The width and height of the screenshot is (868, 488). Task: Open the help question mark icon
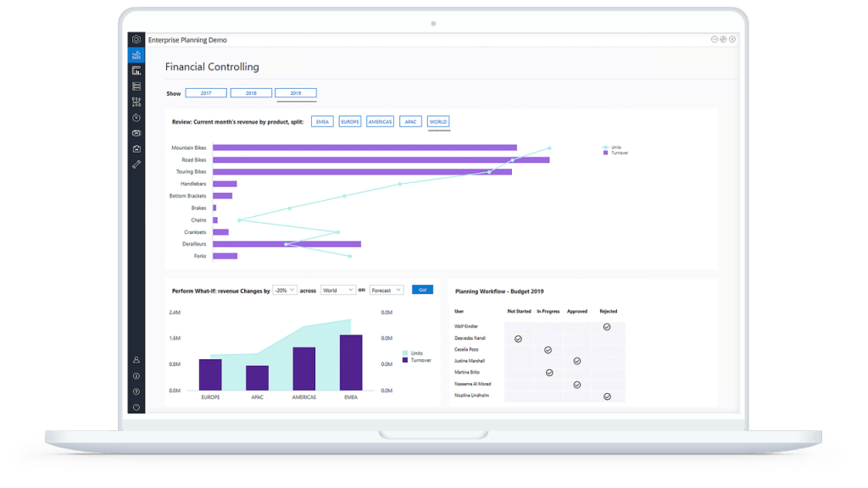tap(136, 391)
